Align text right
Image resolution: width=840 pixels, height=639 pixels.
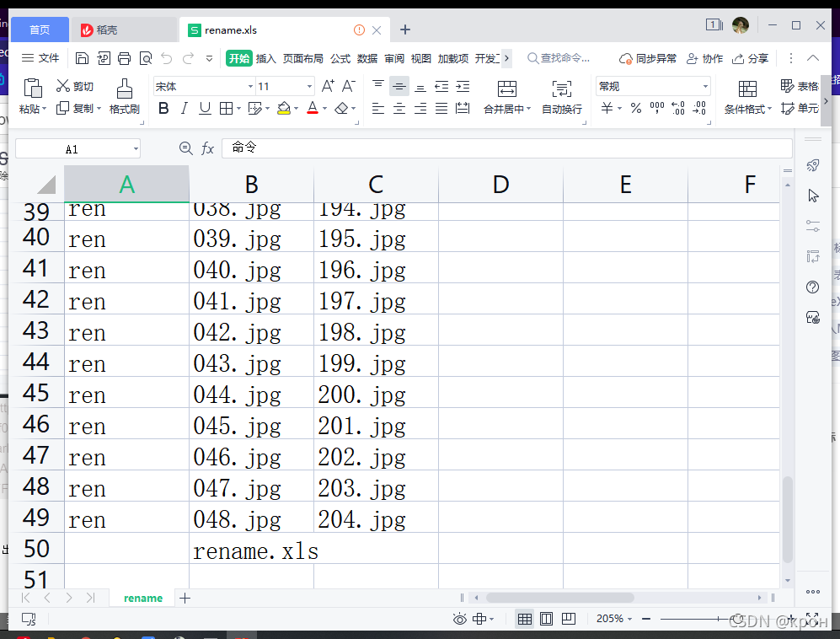pyautogui.click(x=420, y=109)
